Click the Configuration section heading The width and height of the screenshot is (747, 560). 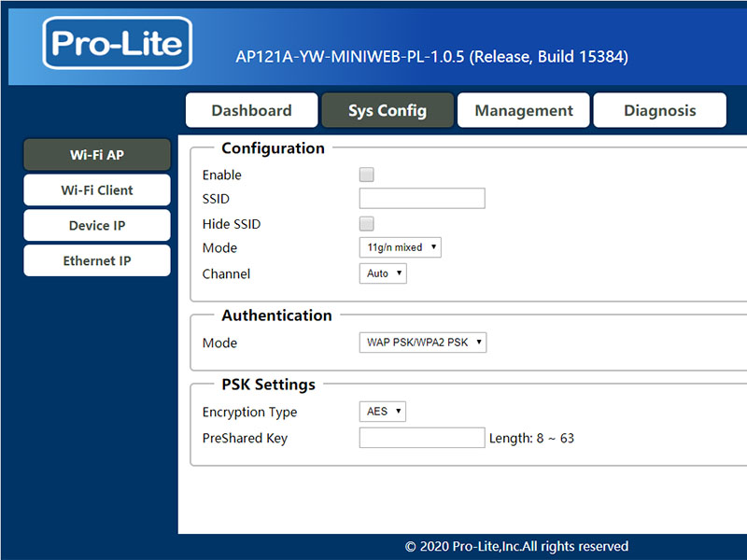[273, 148]
